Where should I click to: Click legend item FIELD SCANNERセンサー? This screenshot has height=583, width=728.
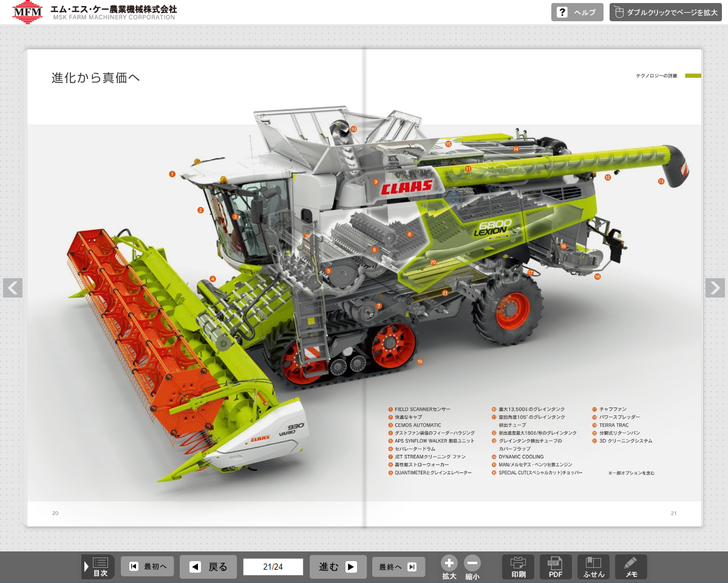coord(419,409)
